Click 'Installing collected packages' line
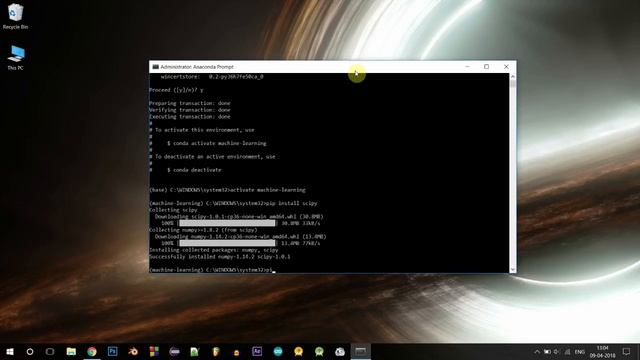This screenshot has height=360, width=640. coord(213,250)
